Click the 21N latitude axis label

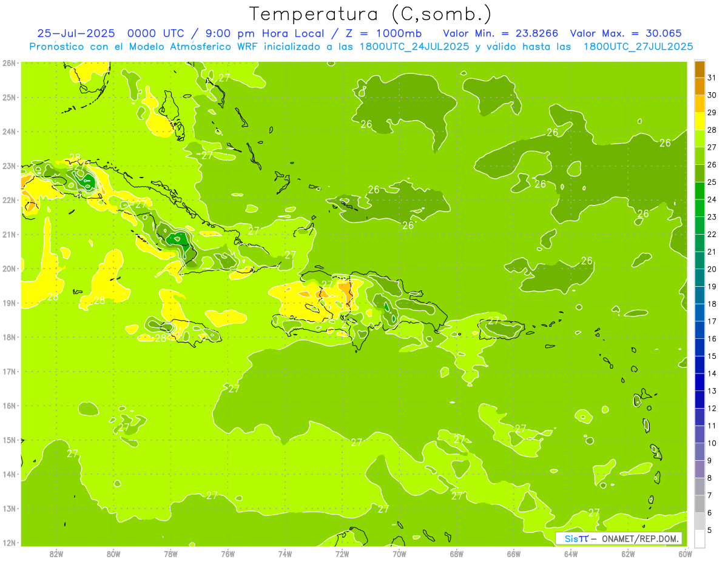(8, 234)
